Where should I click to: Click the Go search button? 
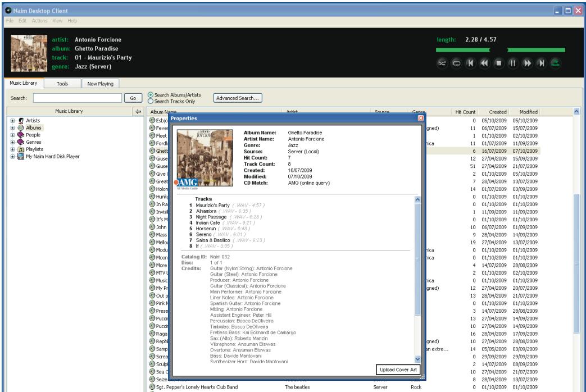tap(133, 98)
